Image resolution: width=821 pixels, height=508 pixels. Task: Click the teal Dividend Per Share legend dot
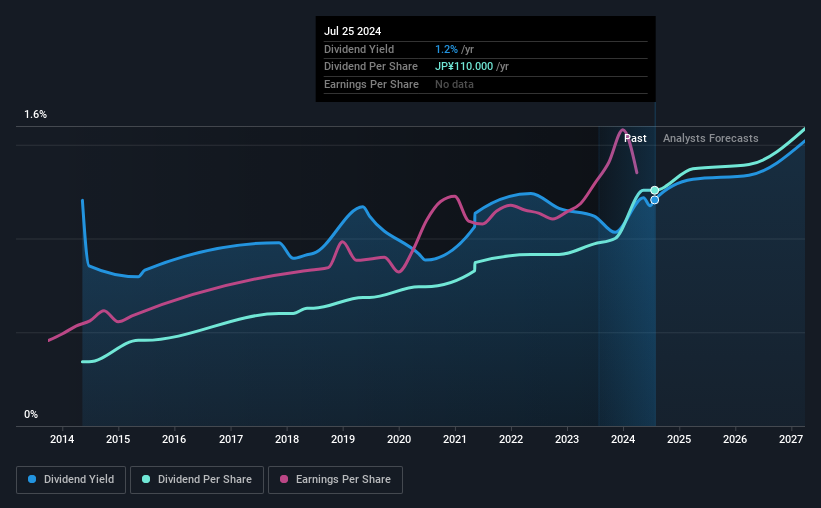(x=146, y=479)
